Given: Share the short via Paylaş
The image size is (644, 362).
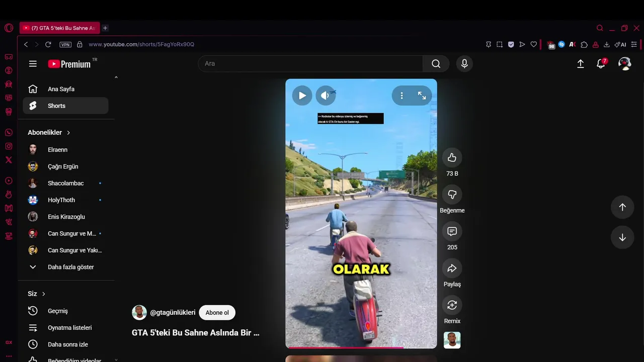Looking at the screenshot, I should pyautogui.click(x=452, y=268).
